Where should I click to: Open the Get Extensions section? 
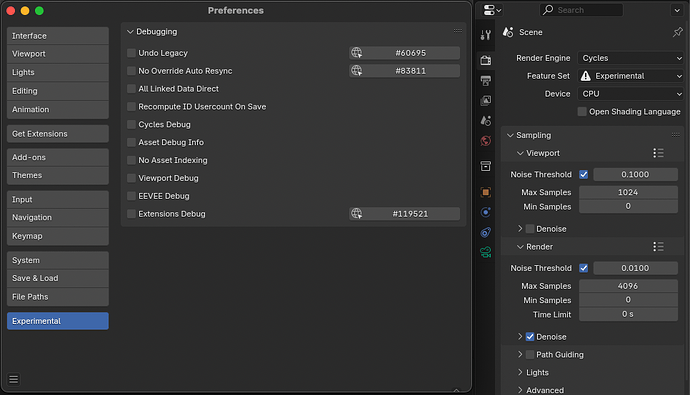[58, 134]
